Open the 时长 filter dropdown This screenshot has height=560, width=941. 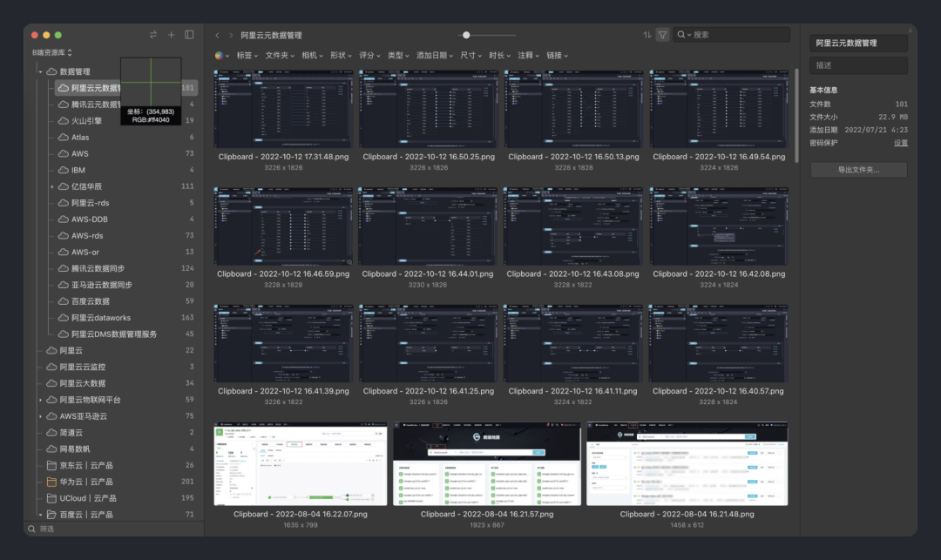point(499,55)
